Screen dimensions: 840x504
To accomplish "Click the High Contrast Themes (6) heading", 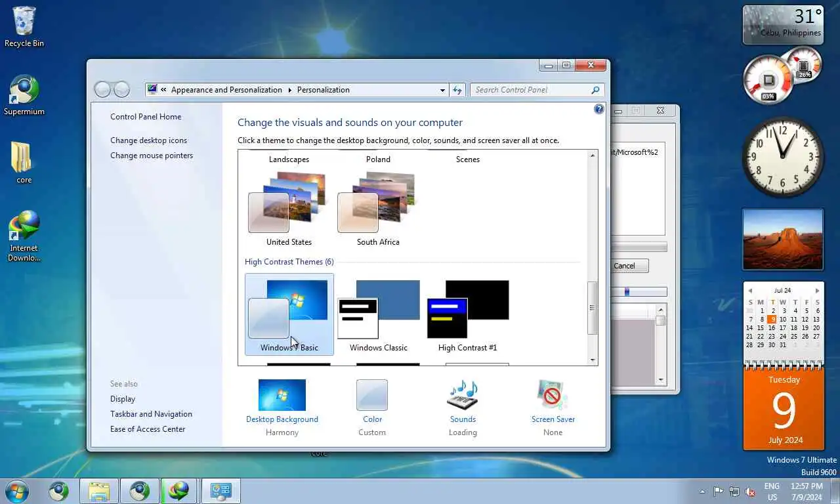I will 289,262.
